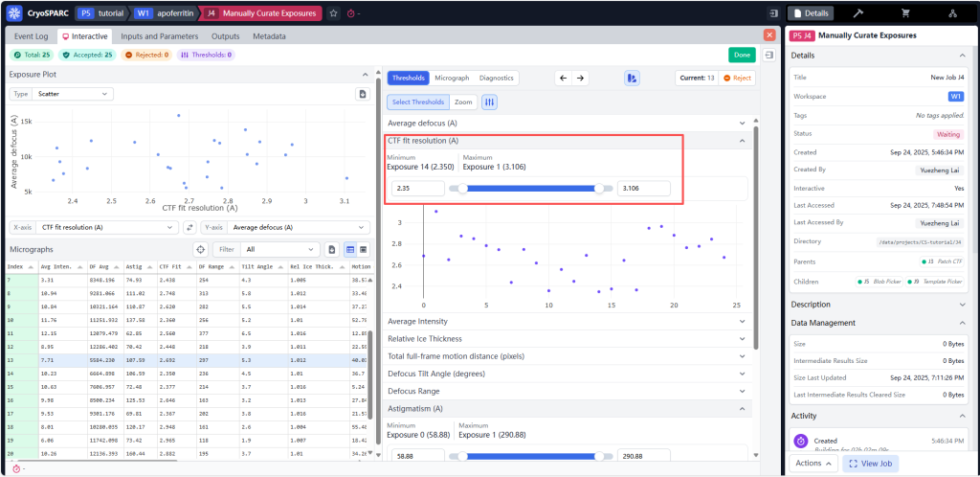Toggle the Rejected: 0 filter badge
Screen dimensions: 980x477
[146, 55]
